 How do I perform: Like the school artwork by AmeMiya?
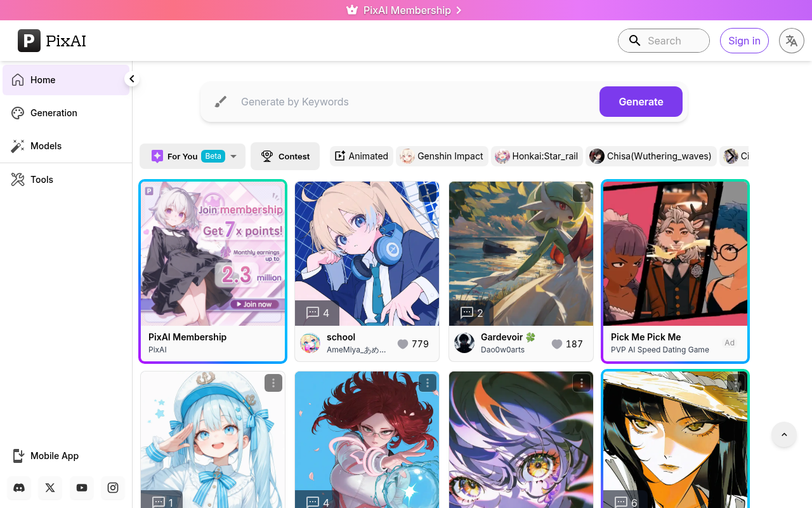pos(403,344)
